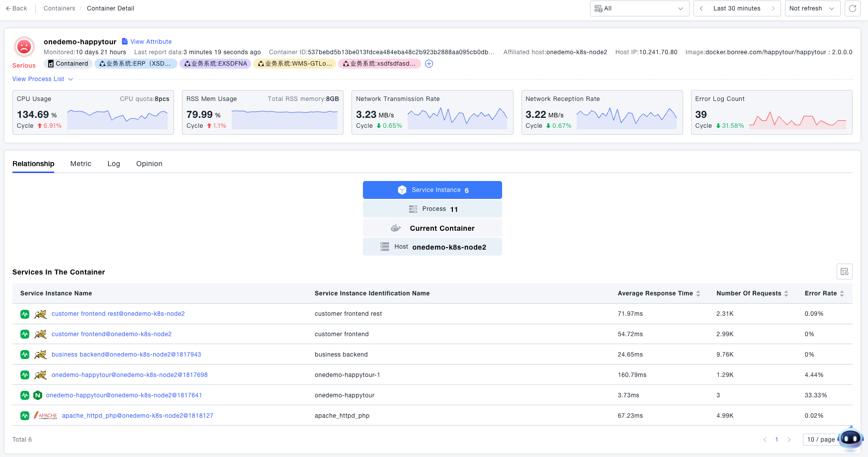
Task: Click the refresh icon in top bar
Action: [852, 8]
